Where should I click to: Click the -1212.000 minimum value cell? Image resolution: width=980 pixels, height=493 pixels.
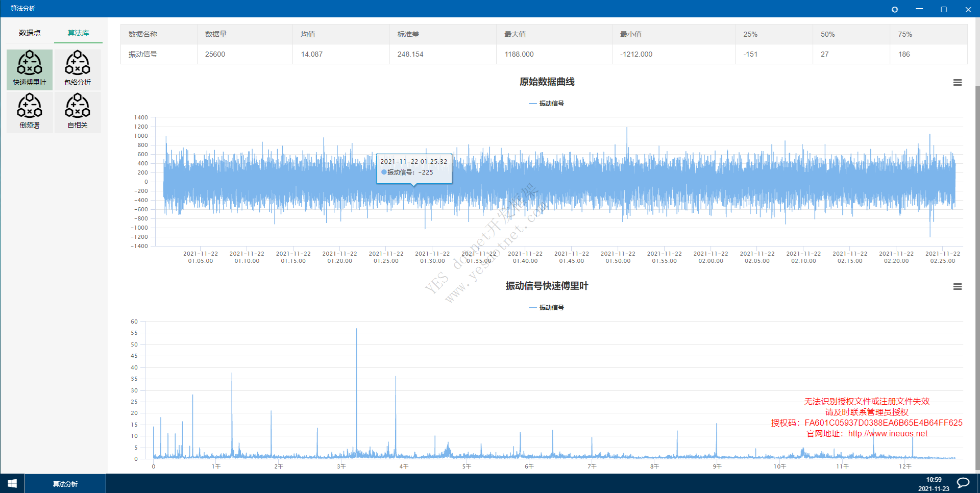674,54
